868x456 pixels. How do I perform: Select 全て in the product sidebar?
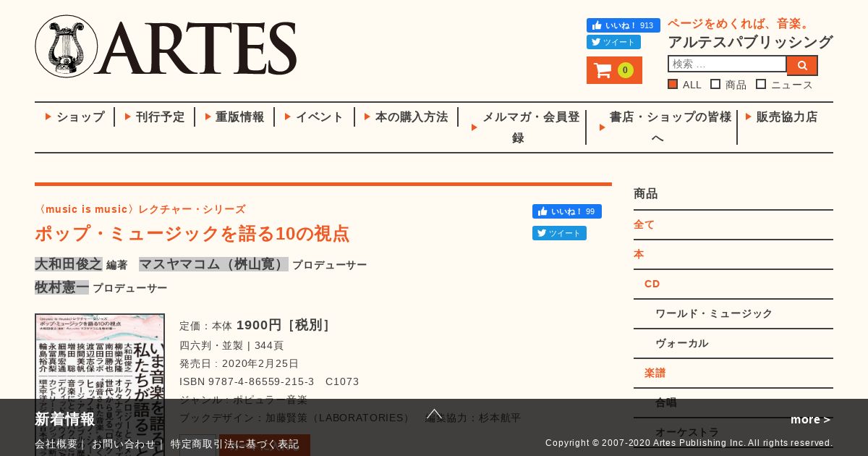[x=644, y=224]
